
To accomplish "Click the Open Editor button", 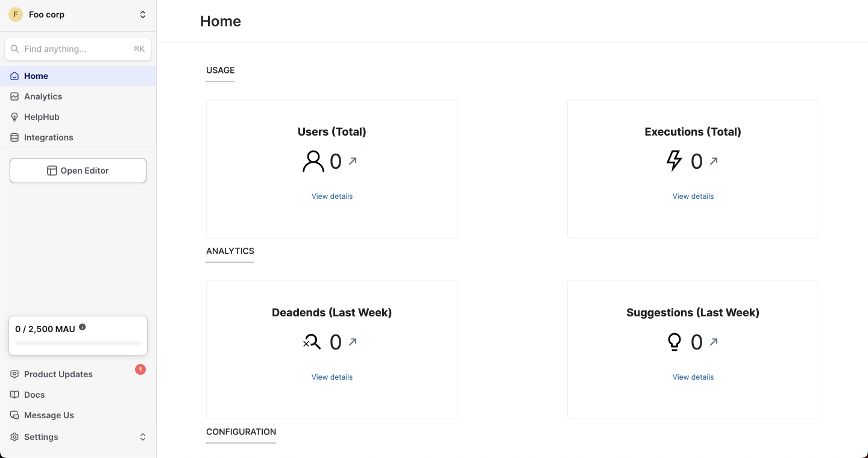I will (x=78, y=171).
